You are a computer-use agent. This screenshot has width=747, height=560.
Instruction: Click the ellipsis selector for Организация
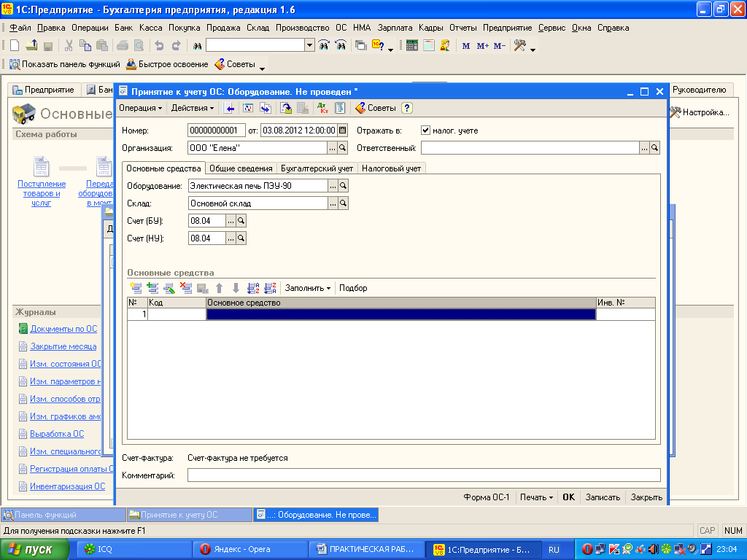pyautogui.click(x=332, y=148)
